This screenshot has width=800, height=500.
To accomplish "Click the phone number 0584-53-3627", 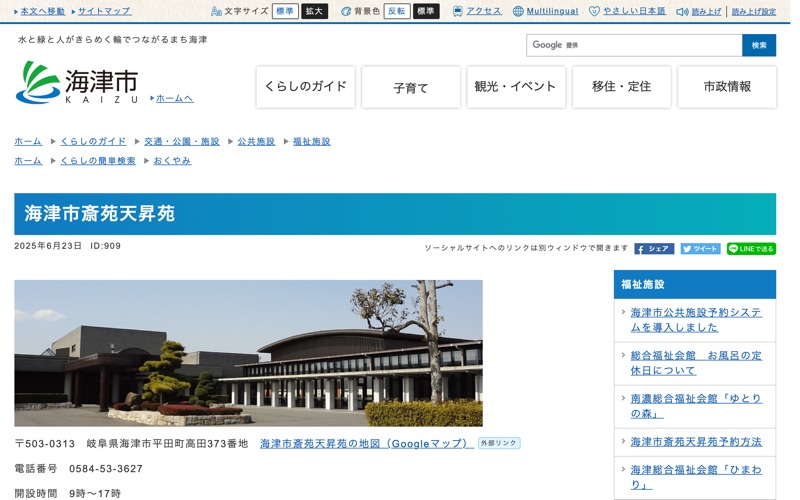I will [x=106, y=468].
